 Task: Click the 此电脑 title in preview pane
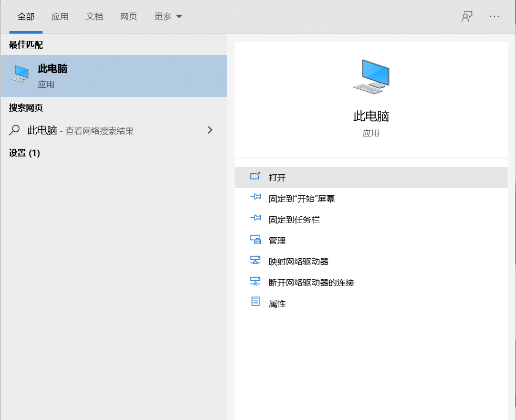(x=371, y=116)
